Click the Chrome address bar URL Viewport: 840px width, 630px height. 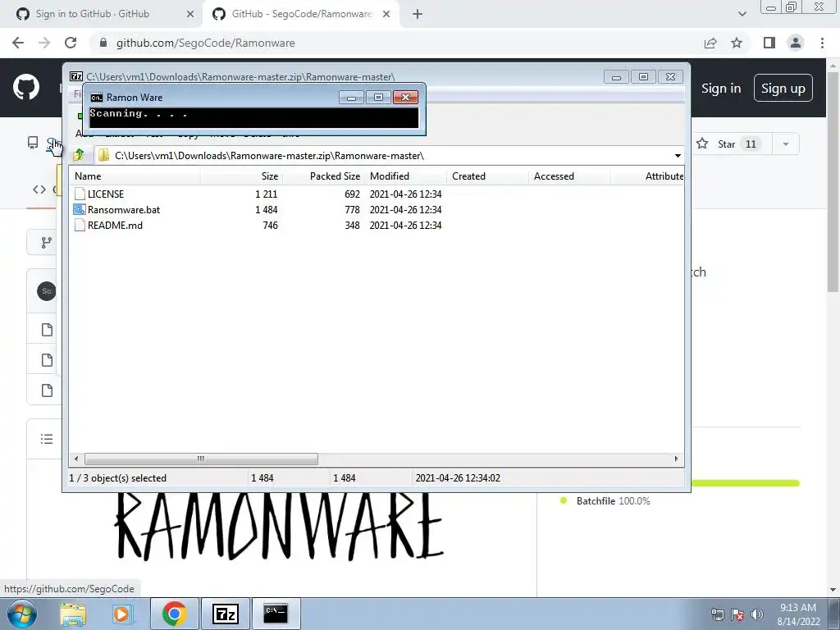206,43
